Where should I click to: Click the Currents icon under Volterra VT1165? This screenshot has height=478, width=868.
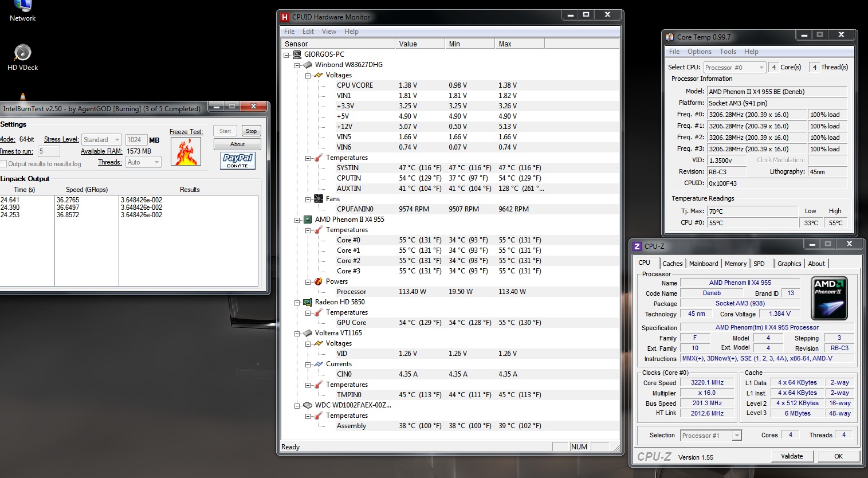(319, 364)
